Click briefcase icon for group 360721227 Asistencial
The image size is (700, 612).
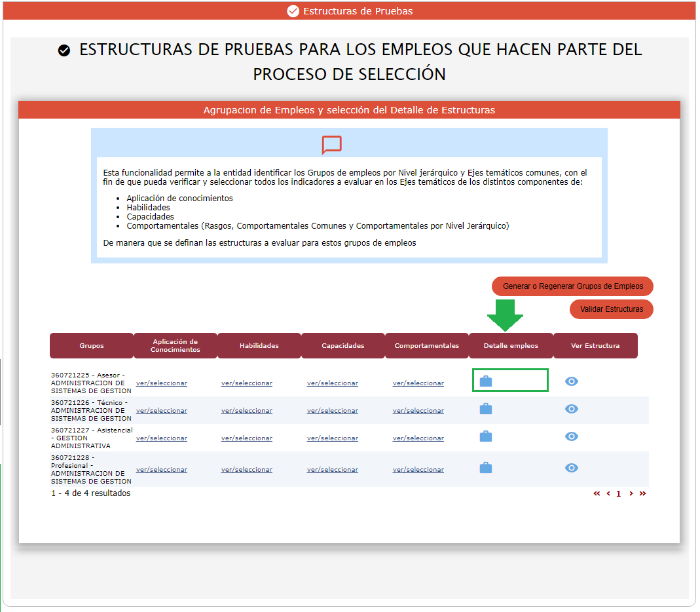[486, 436]
